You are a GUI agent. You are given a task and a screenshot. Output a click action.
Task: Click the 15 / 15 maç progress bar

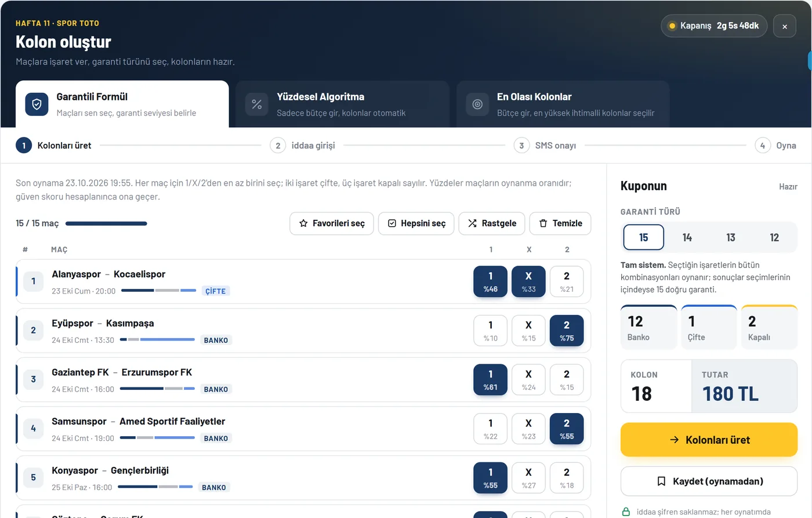(x=106, y=223)
